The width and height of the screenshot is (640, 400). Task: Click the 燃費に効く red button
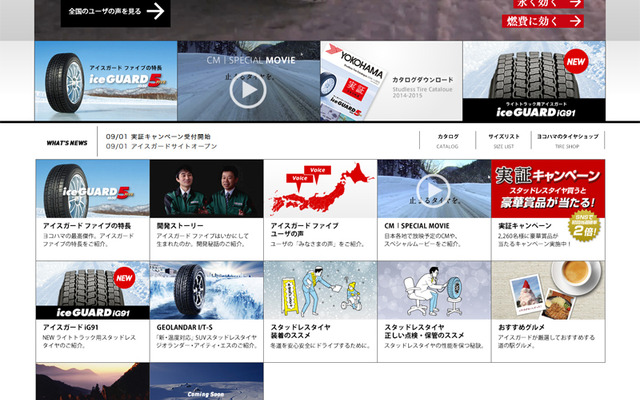click(x=542, y=21)
